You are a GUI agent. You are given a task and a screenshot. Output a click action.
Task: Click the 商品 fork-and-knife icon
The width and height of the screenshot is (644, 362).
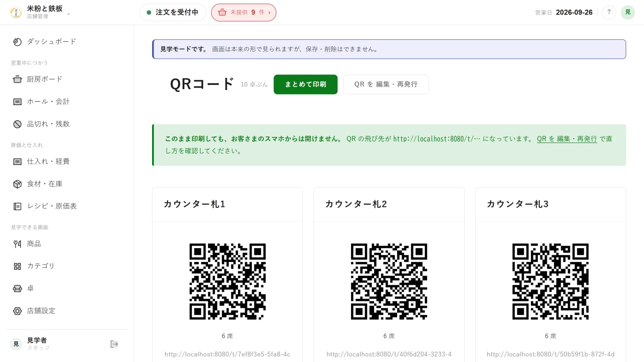(17, 244)
